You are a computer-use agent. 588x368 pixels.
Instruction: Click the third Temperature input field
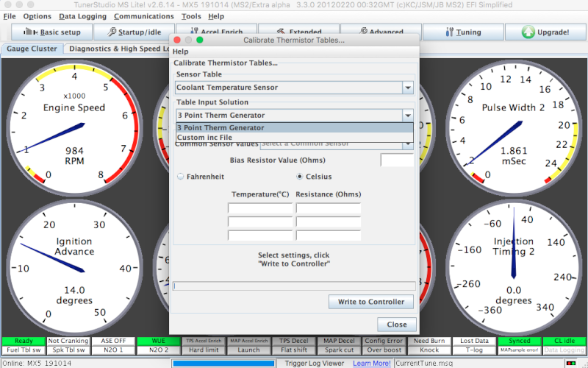tap(260, 235)
